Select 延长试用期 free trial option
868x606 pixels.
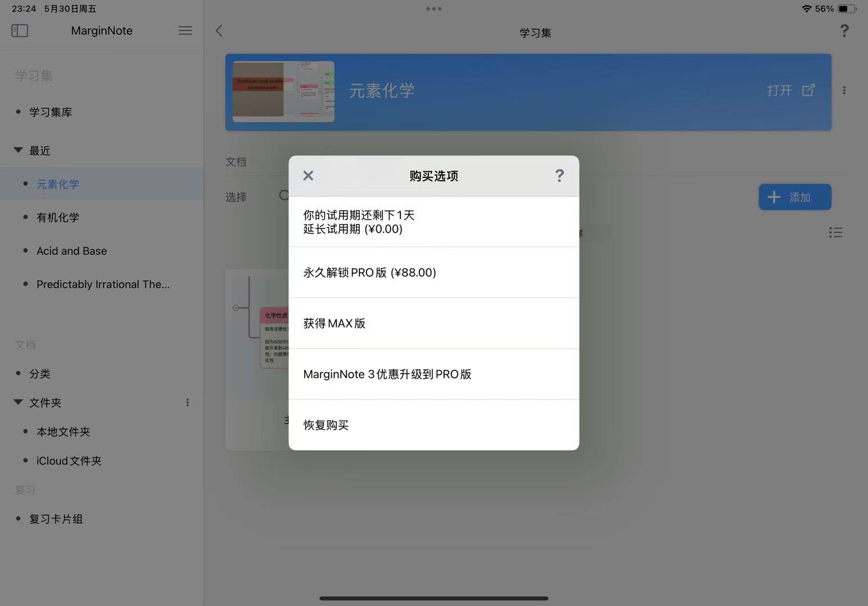click(434, 222)
